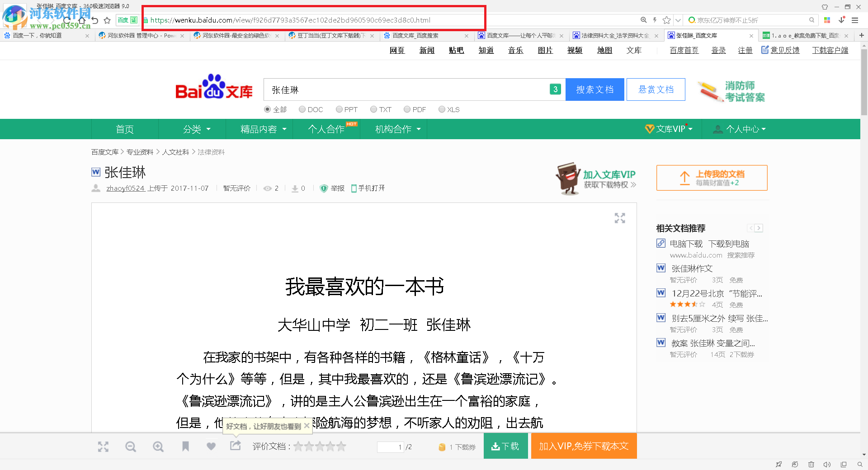Zoom in the document with magnifier icon
This screenshot has height=470, width=868.
coord(158,446)
